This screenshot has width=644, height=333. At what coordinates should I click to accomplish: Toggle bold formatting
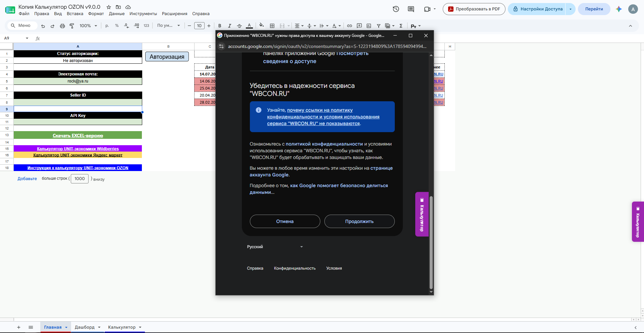[220, 26]
